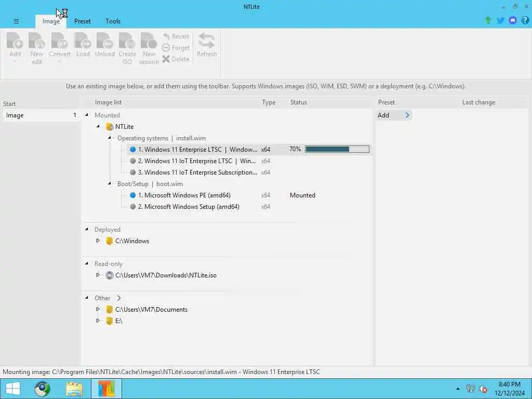Collapse Operating systems install.wim group
This screenshot has height=399, width=532.
pos(110,138)
